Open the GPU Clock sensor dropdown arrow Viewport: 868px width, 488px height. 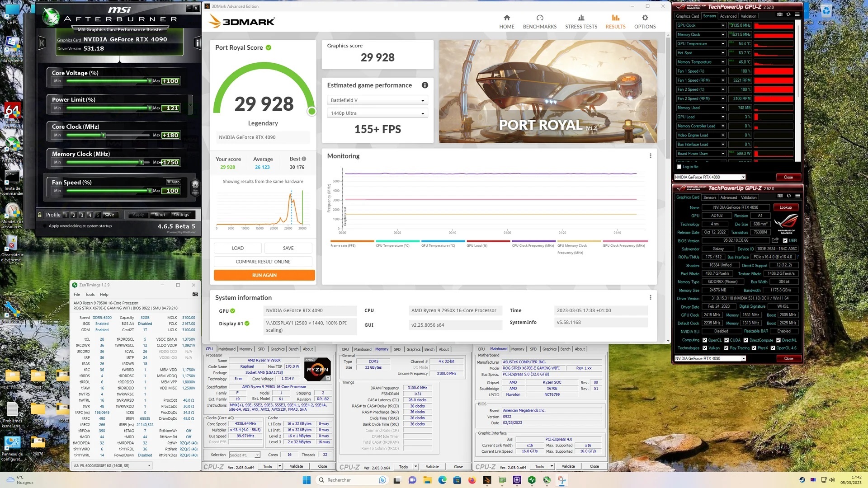coord(723,25)
